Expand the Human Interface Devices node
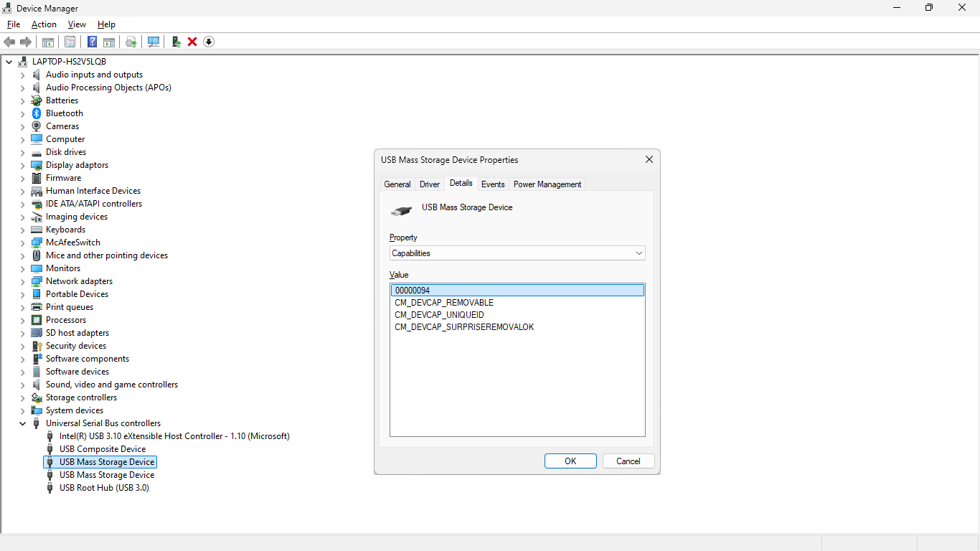This screenshot has height=551, width=980. [x=23, y=191]
